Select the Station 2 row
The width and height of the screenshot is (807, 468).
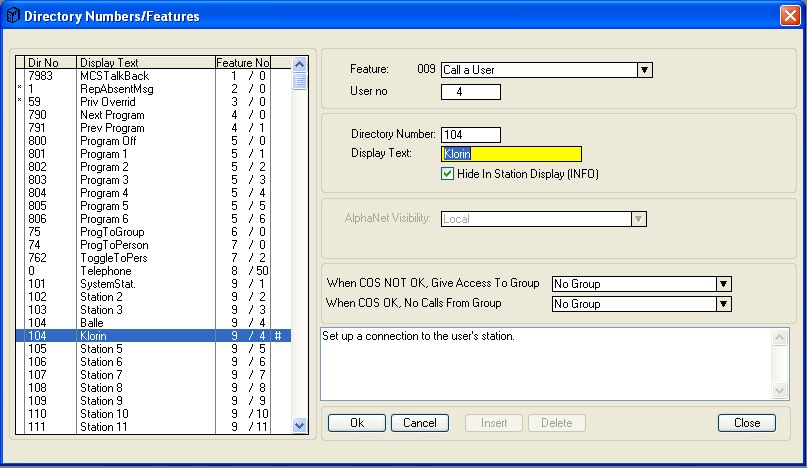[x=153, y=297]
